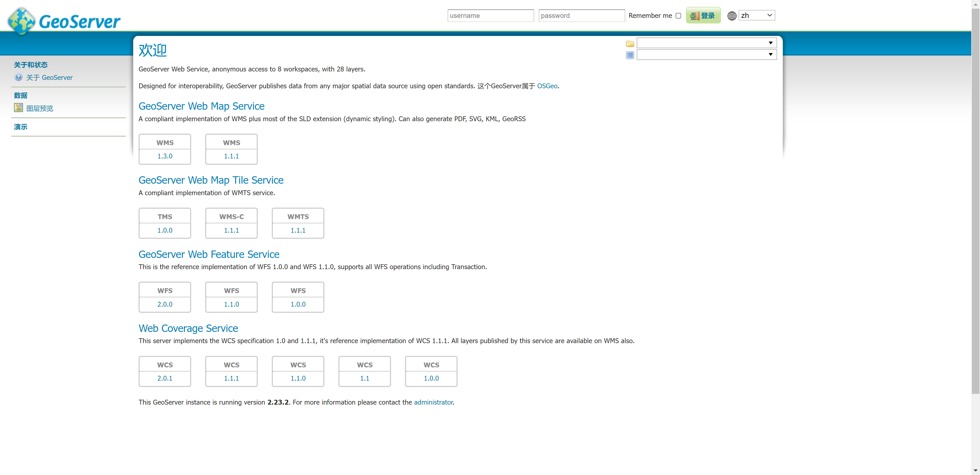Image resolution: width=980 pixels, height=475 pixels.
Task: Click the globe/language icon next to zh
Action: [732, 16]
